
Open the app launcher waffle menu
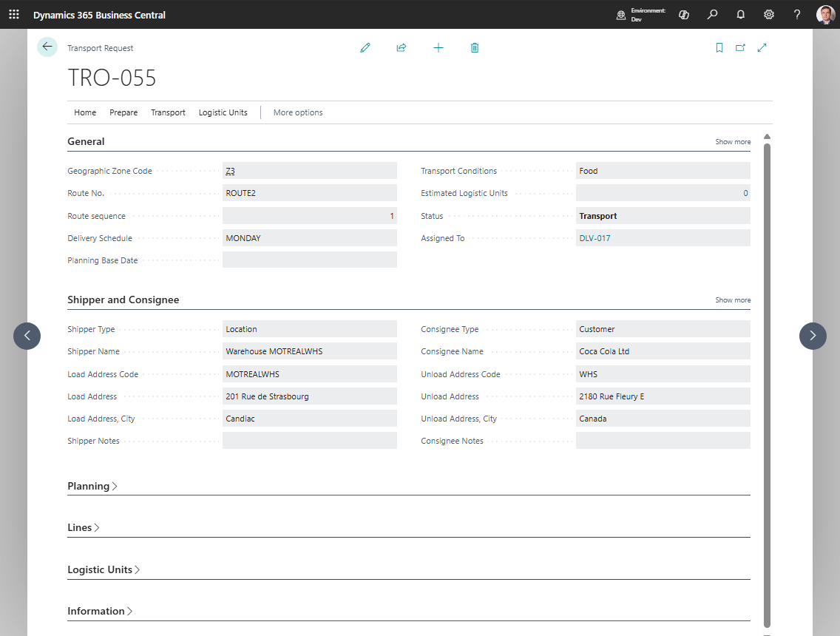pos(14,15)
